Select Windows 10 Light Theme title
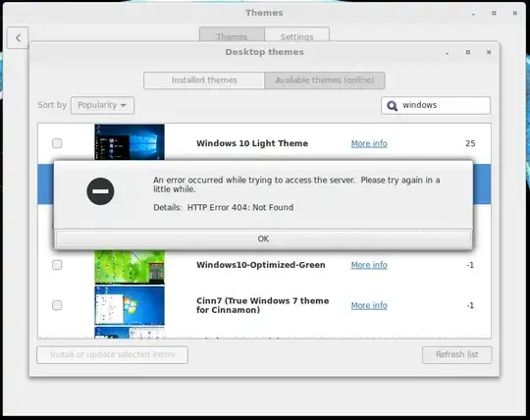Viewport: 530px width, 420px height. point(252,143)
